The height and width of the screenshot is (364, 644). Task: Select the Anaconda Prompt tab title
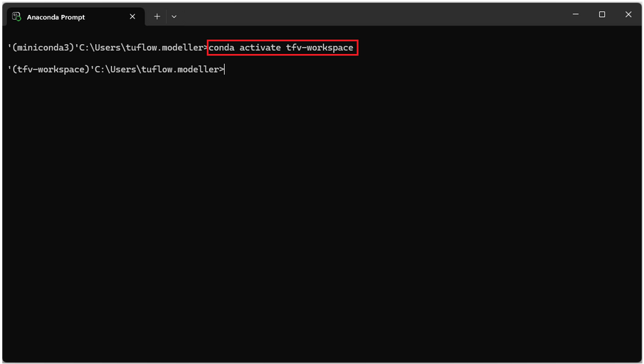click(56, 16)
